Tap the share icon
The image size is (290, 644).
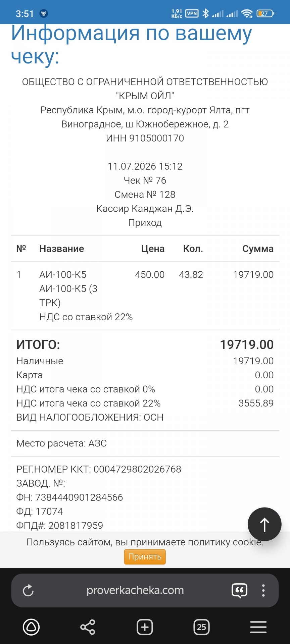point(88,627)
